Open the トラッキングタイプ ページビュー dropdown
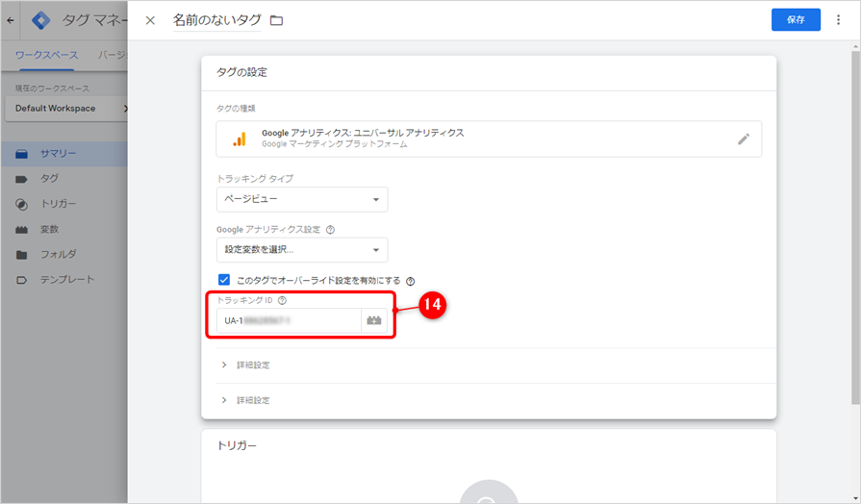 302,199
